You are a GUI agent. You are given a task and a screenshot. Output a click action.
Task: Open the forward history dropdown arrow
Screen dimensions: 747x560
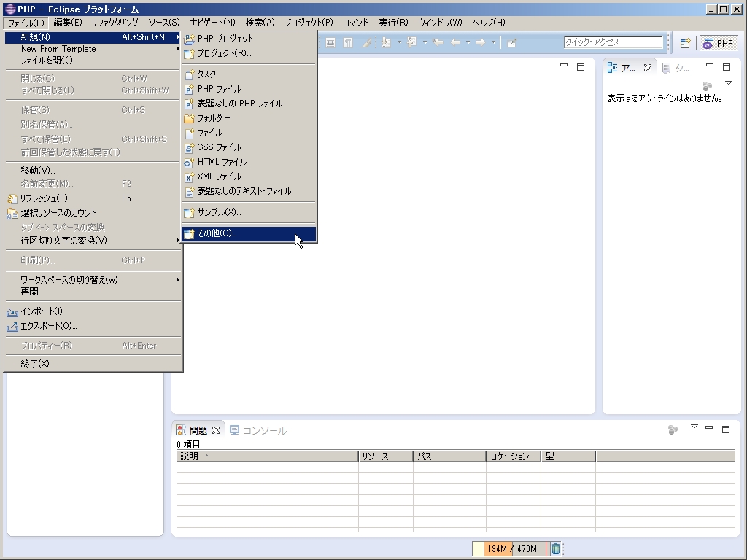pyautogui.click(x=494, y=42)
